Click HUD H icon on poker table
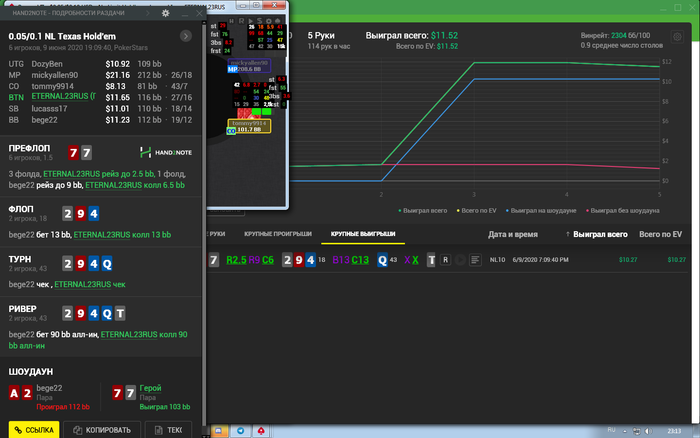The image size is (700, 438). point(231,21)
